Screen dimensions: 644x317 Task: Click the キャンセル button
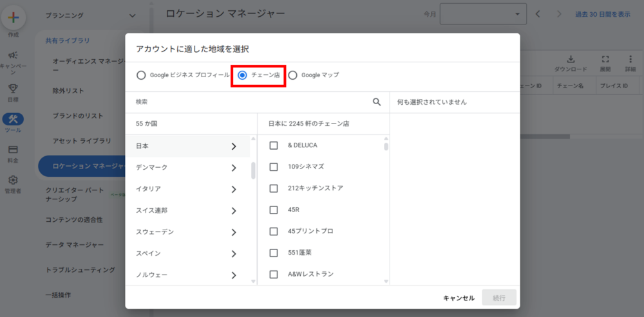pyautogui.click(x=459, y=298)
